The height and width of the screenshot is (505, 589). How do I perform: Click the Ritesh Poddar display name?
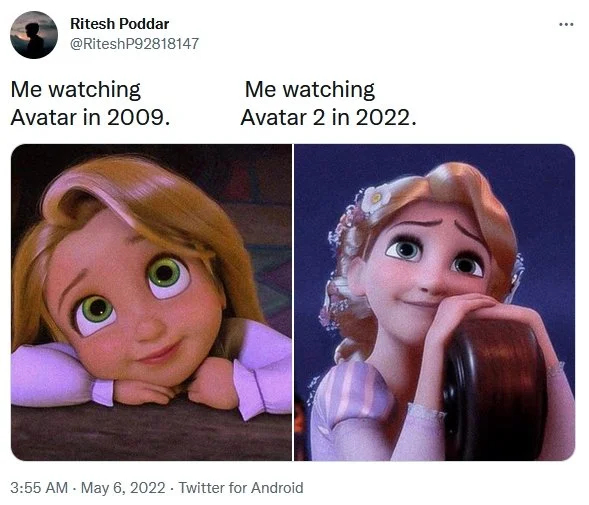(119, 24)
